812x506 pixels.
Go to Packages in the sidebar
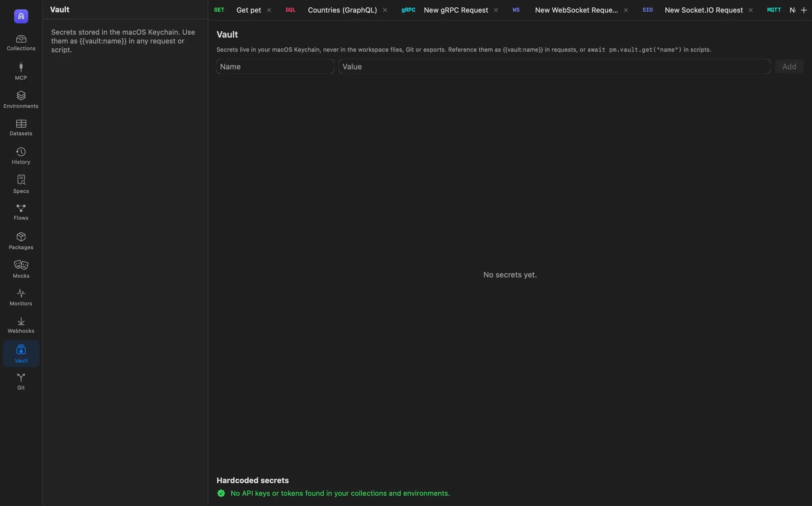point(21,241)
